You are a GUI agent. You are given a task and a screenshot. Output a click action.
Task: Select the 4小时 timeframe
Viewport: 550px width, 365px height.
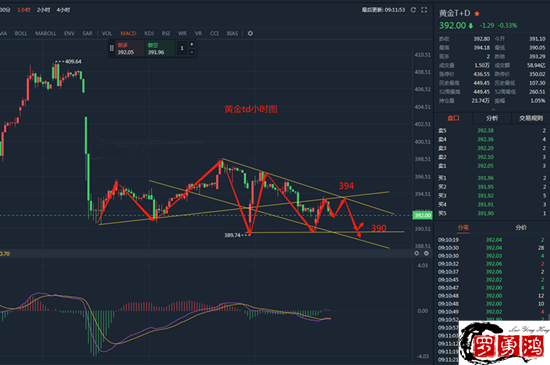tap(63, 10)
